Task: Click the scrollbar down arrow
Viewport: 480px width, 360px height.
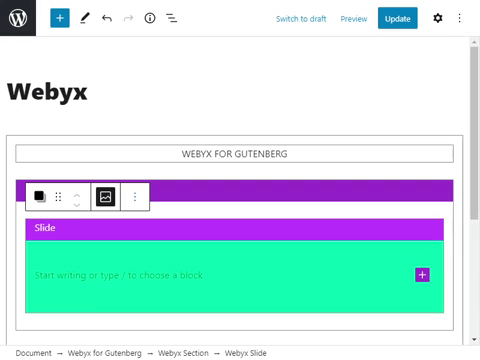Action: pos(474,340)
